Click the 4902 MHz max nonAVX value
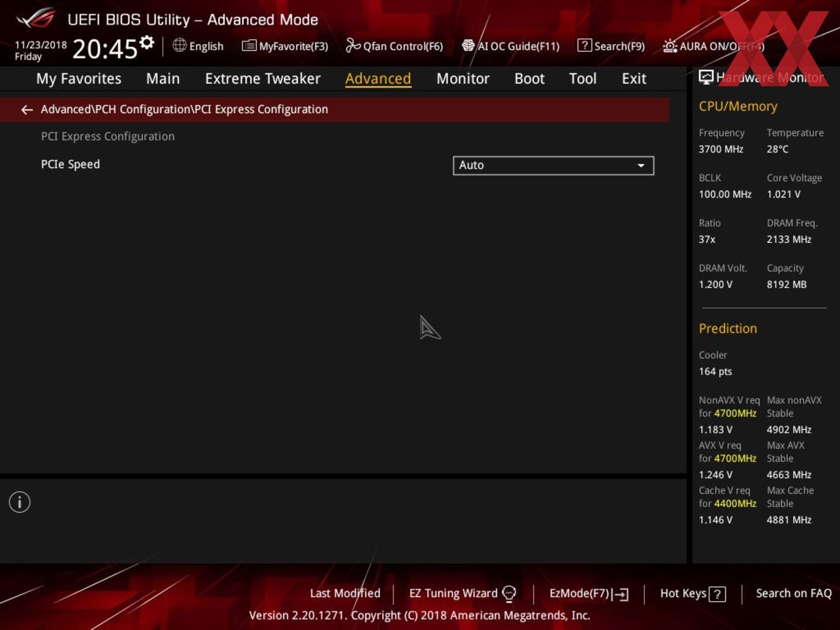Screen dimensions: 840x630 coord(789,429)
